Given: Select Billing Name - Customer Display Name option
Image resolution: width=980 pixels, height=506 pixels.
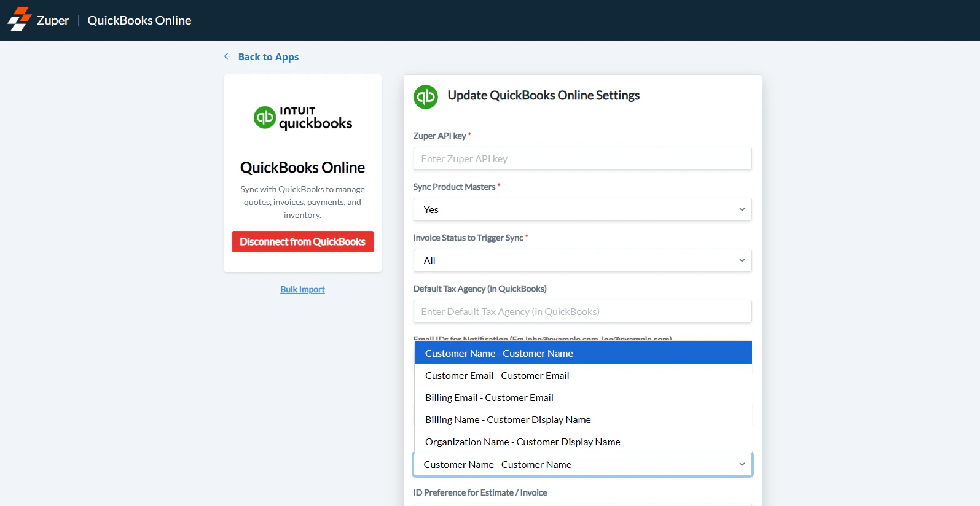Looking at the screenshot, I should [x=584, y=419].
